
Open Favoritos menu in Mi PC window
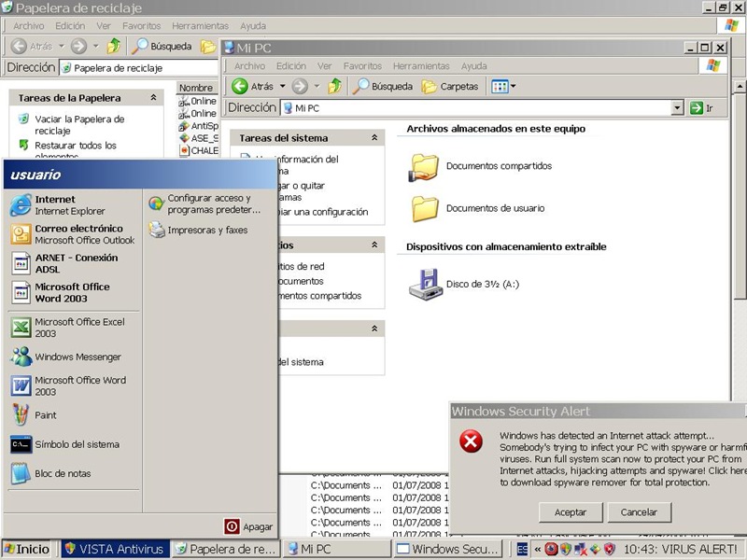[x=362, y=66]
